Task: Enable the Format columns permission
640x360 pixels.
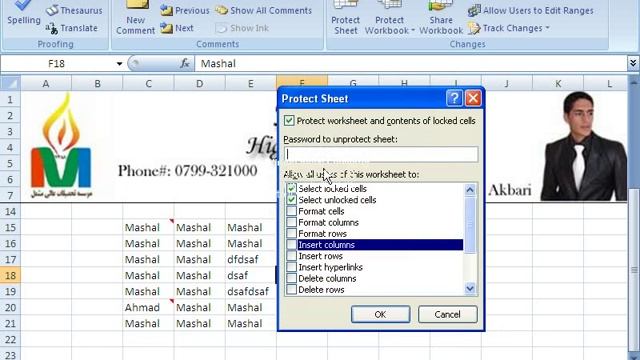Action: (291, 222)
